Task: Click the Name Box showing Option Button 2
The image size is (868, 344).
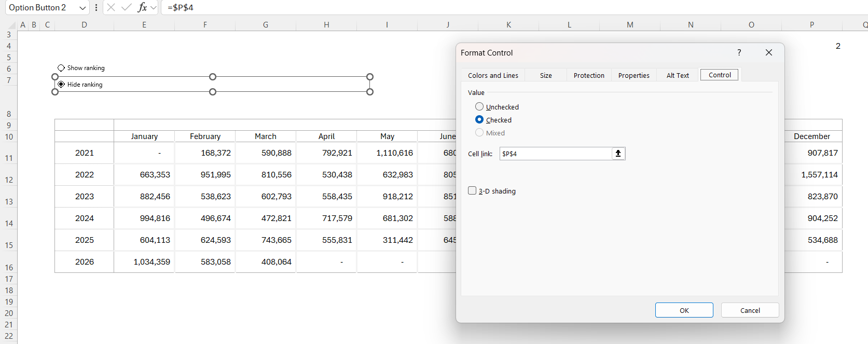Action: click(x=40, y=7)
